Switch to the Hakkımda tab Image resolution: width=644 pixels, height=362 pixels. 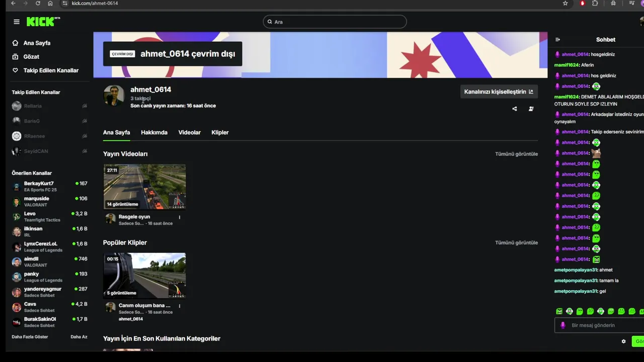(x=154, y=133)
